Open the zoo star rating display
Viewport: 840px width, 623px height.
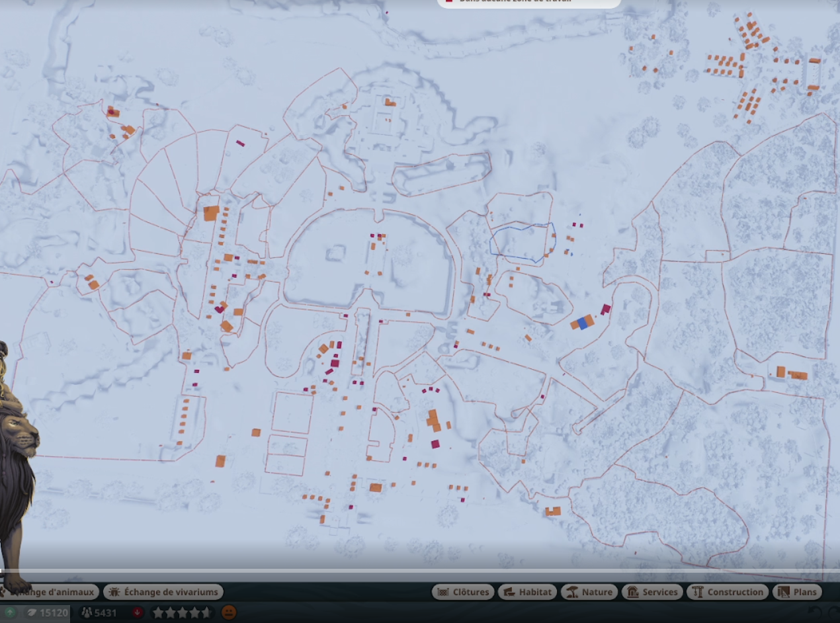click(182, 612)
